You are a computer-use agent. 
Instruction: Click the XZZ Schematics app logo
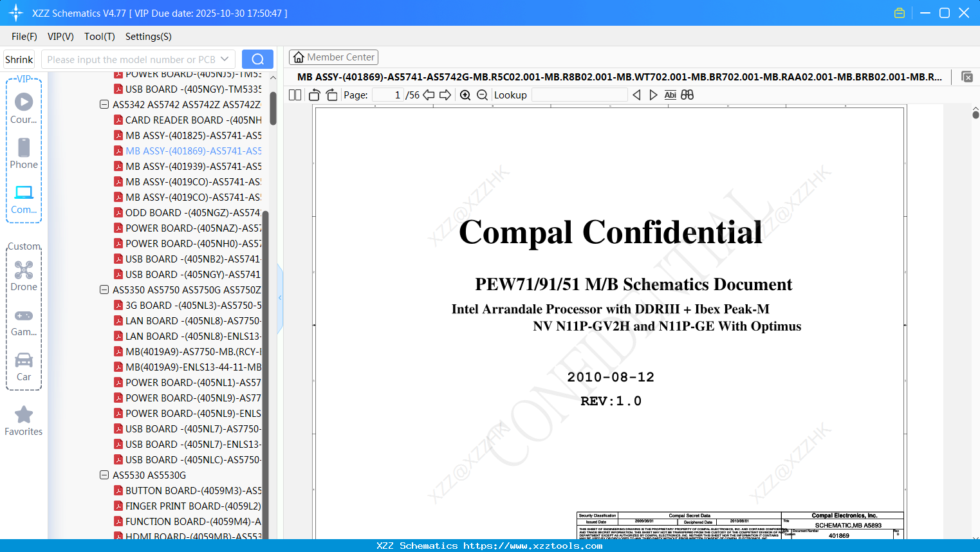(x=15, y=13)
